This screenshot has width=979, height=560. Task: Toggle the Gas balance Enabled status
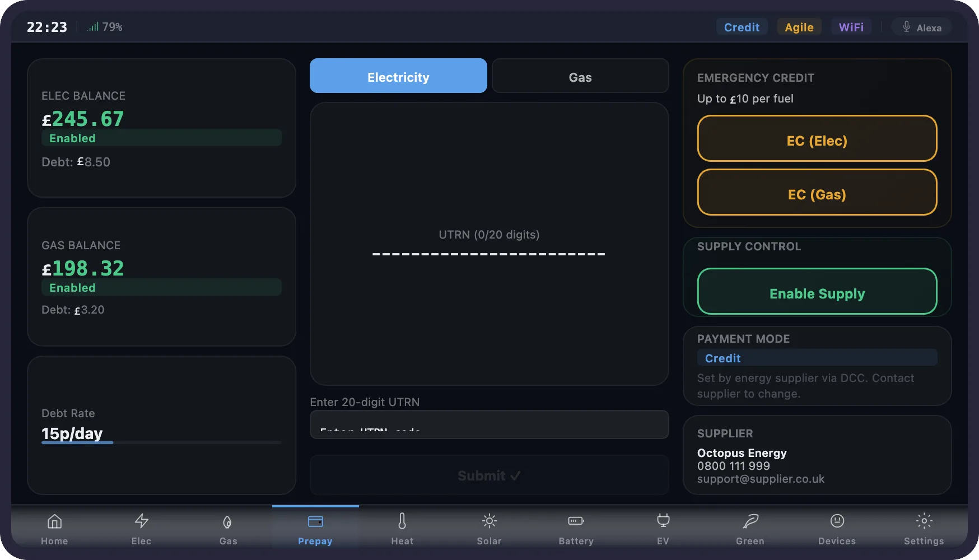click(x=161, y=287)
